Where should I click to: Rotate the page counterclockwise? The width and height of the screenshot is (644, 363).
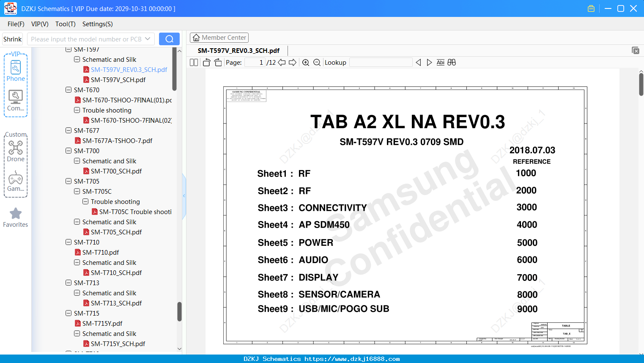tap(206, 63)
